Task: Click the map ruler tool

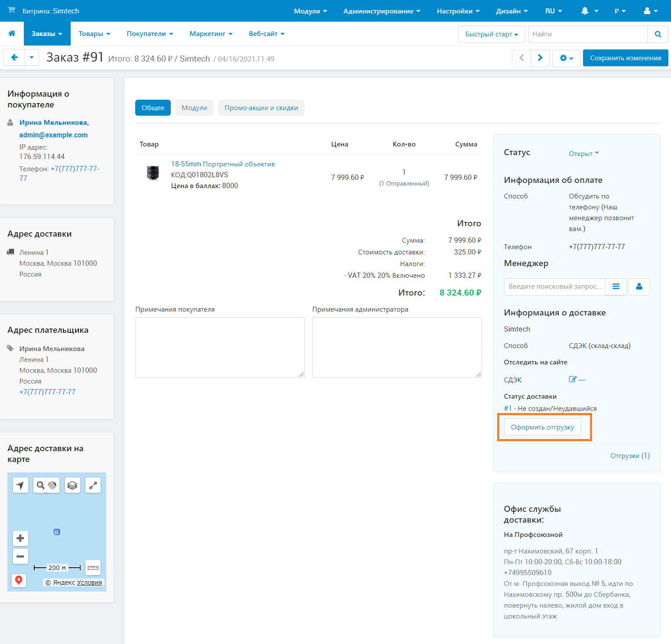Action: pos(93,568)
